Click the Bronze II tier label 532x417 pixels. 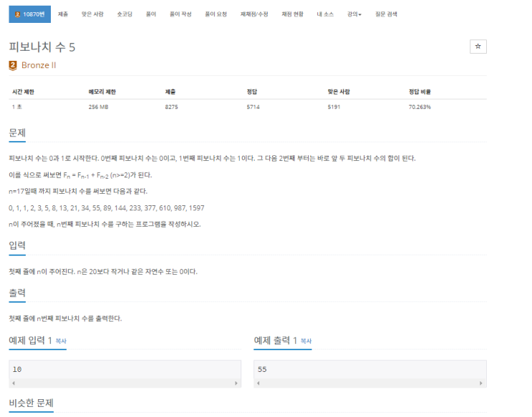point(39,65)
